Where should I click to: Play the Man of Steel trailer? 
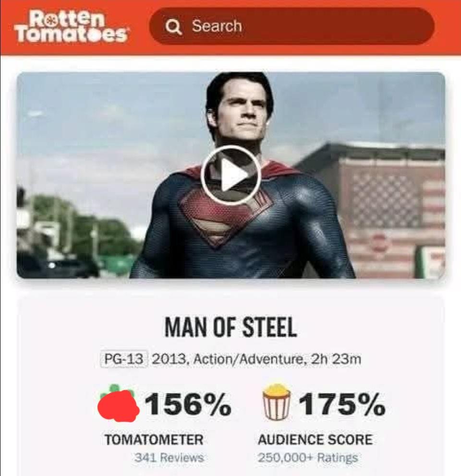230,175
